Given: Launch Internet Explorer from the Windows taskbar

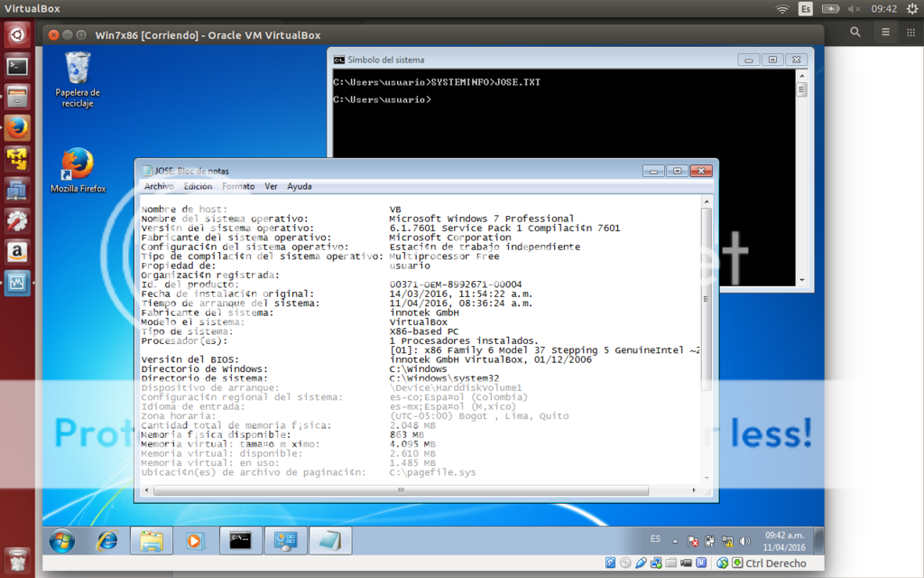Looking at the screenshot, I should pyautogui.click(x=106, y=541).
